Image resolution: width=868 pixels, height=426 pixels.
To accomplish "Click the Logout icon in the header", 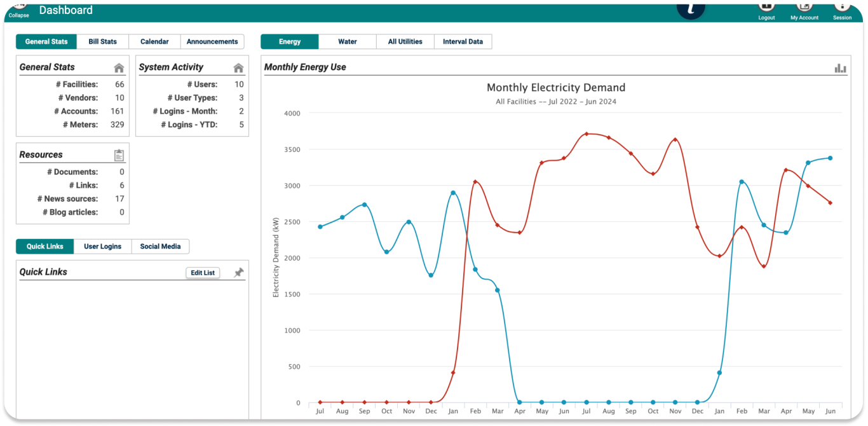I will click(766, 6).
